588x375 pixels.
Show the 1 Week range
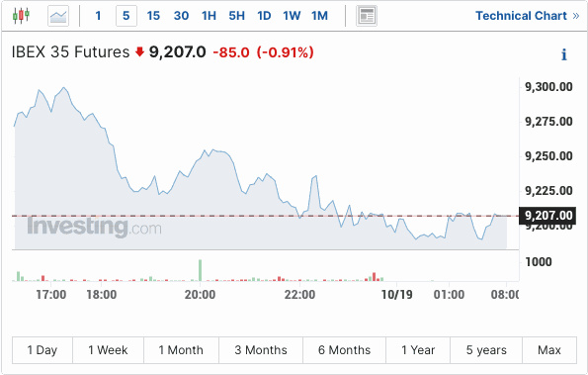pyautogui.click(x=108, y=350)
